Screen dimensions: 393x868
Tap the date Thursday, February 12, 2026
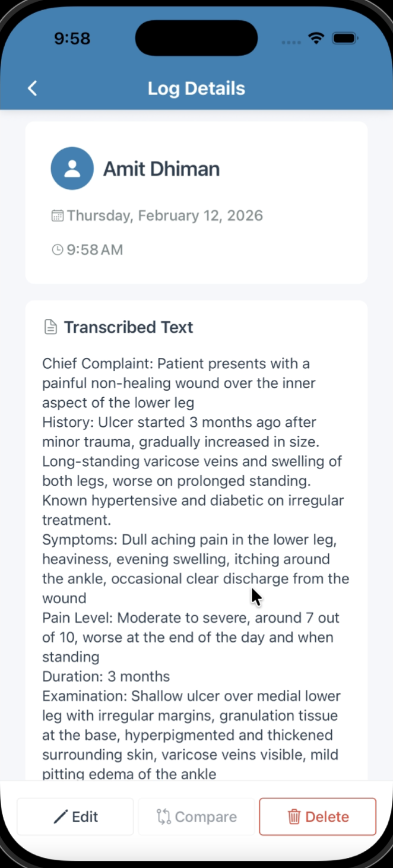164,215
